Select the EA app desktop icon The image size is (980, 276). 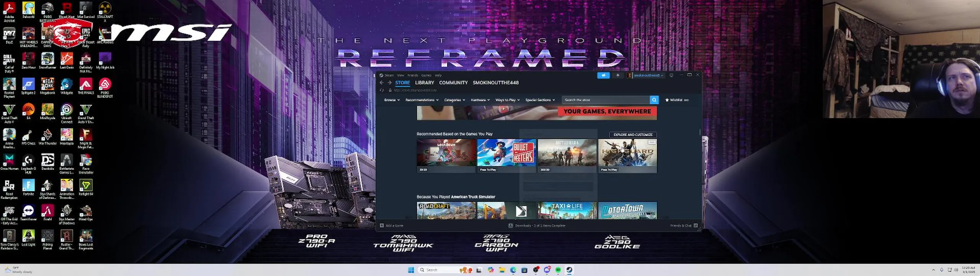click(28, 112)
